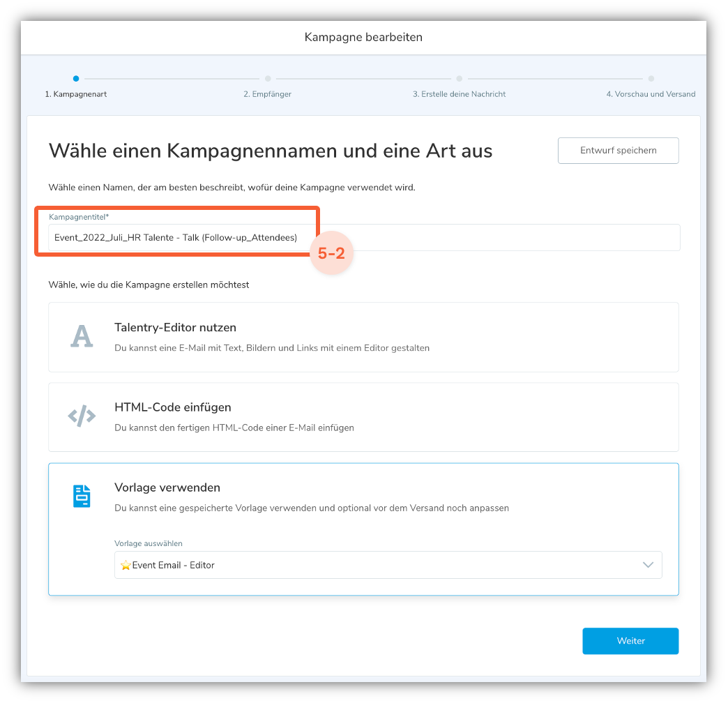Choose the Vorlage verwenden option

pyautogui.click(x=363, y=529)
